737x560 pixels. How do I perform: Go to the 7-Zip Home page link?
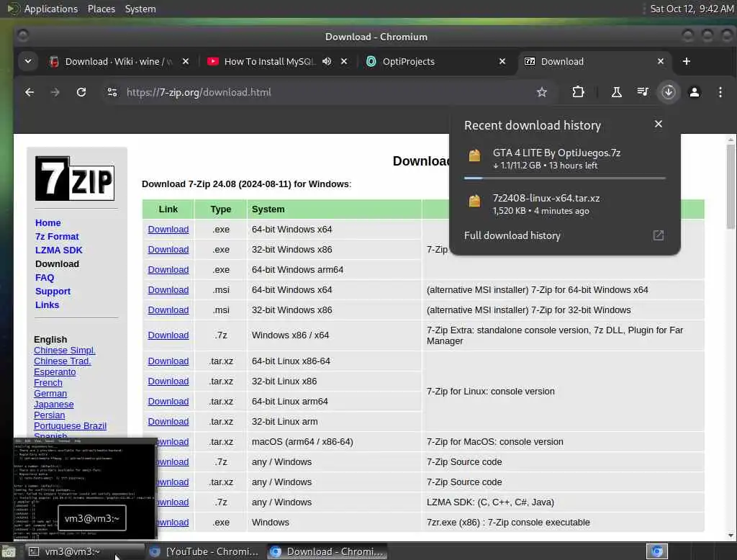(x=48, y=223)
